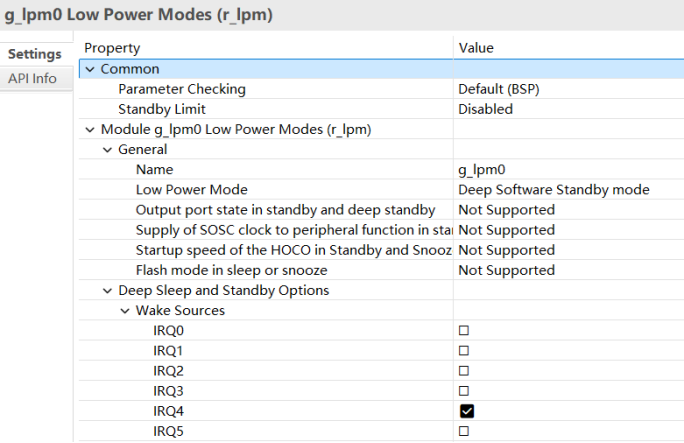The height and width of the screenshot is (443, 684).
Task: Toggle the IRQ5 wake source checkbox
Action: [464, 431]
